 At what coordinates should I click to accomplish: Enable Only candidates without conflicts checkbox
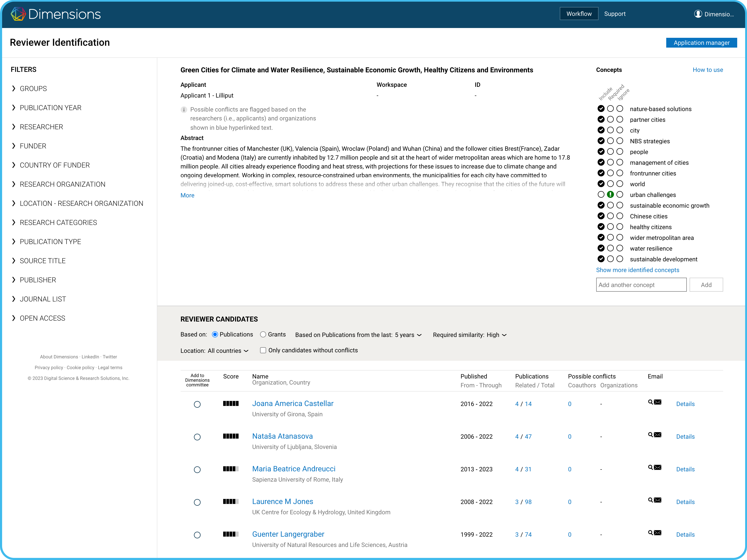click(263, 350)
